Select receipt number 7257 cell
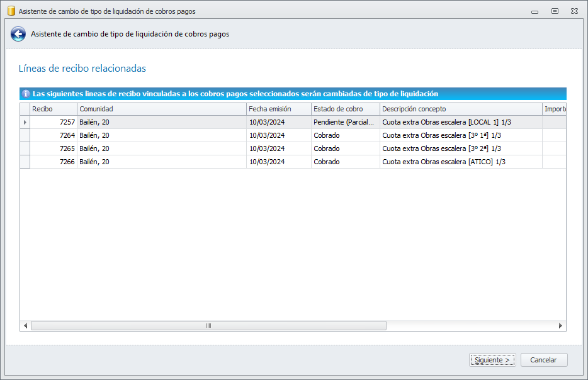This screenshot has width=588, height=380. click(54, 122)
